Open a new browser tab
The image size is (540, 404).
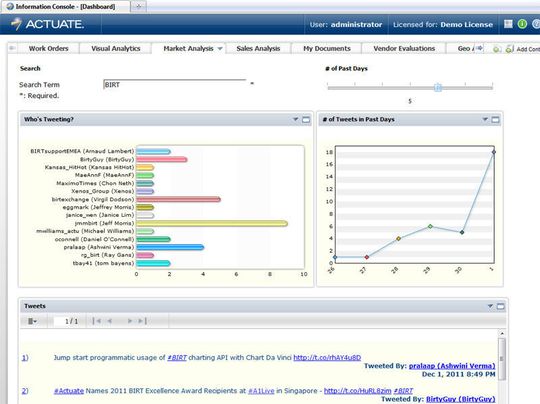[x=138, y=6]
